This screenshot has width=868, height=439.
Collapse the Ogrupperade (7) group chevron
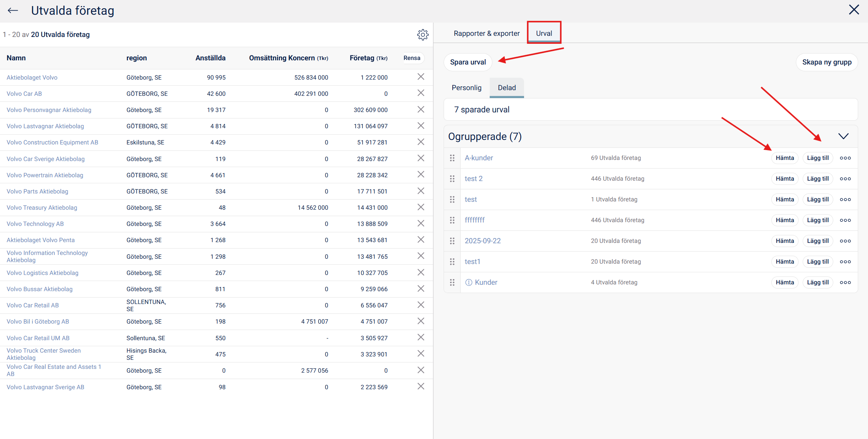[843, 136]
